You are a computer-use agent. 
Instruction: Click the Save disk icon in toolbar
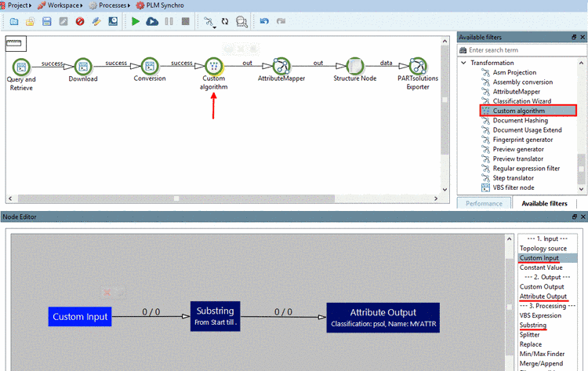pos(47,21)
